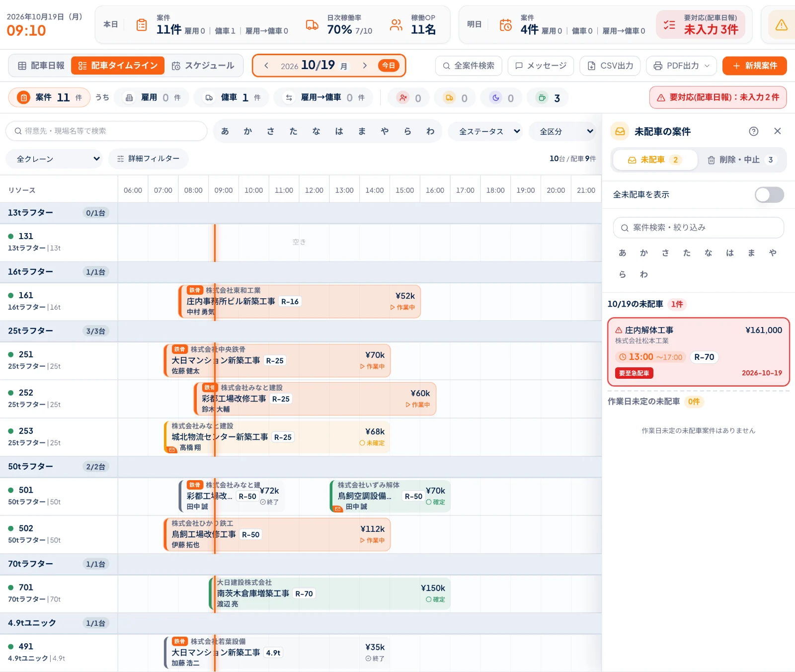Expand the 全クレーン dropdown
Viewport: 795px width, 672px height.
click(x=54, y=159)
